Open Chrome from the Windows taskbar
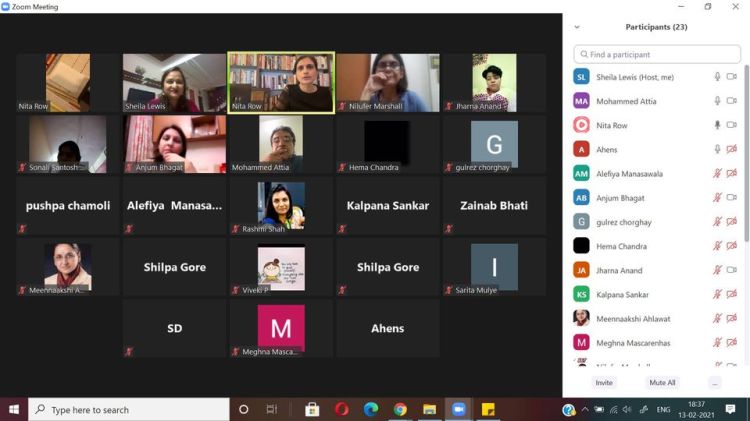The width and height of the screenshot is (750, 421). (400, 409)
